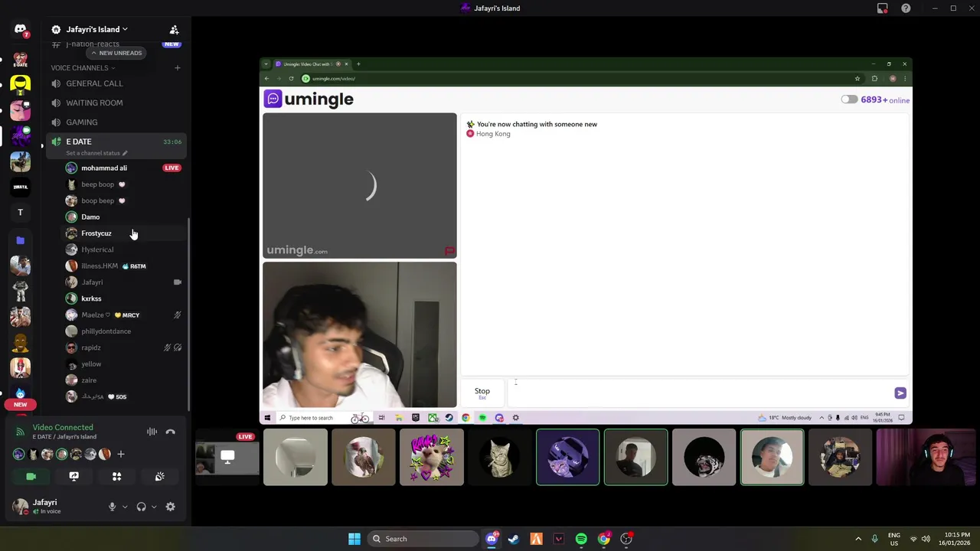Mute the Discord microphone

coord(112,507)
